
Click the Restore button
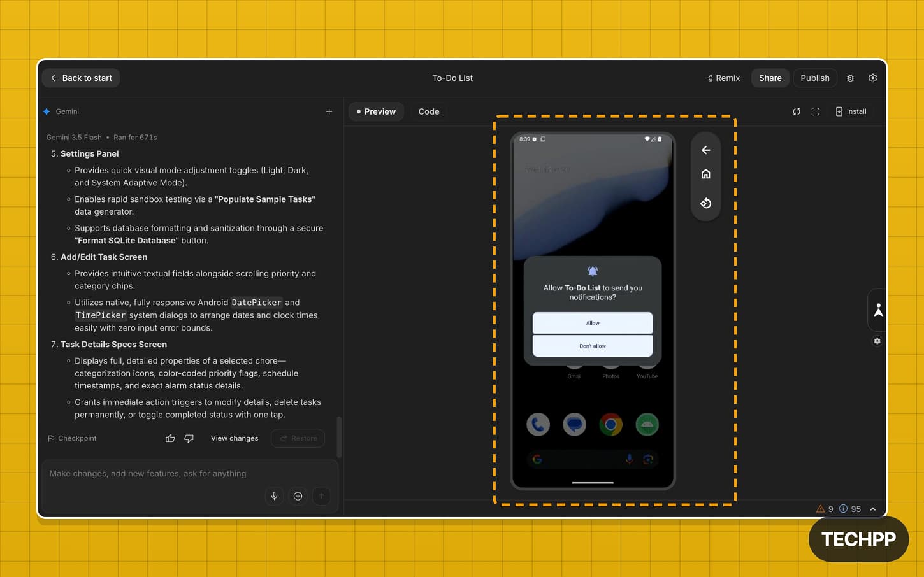click(x=298, y=438)
